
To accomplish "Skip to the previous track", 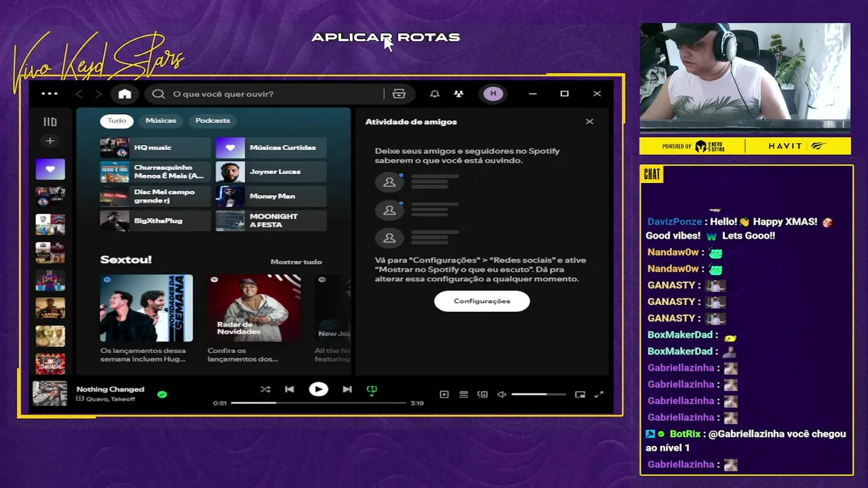I will (x=290, y=389).
